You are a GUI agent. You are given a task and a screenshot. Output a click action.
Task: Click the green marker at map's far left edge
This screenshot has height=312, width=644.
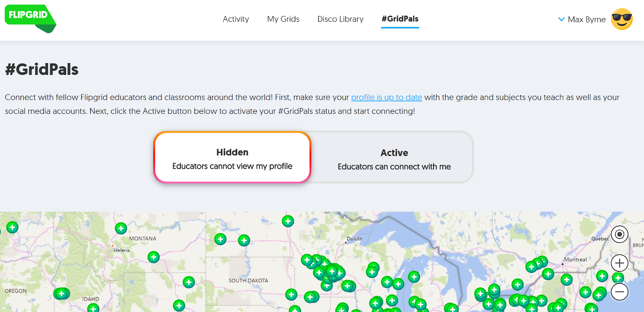(x=12, y=228)
